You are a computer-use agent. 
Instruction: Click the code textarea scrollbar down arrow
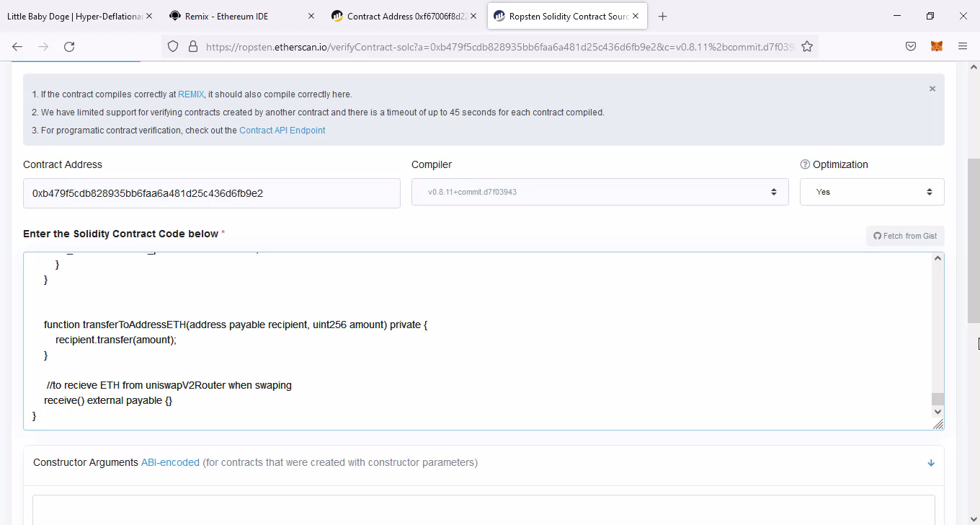tap(937, 412)
